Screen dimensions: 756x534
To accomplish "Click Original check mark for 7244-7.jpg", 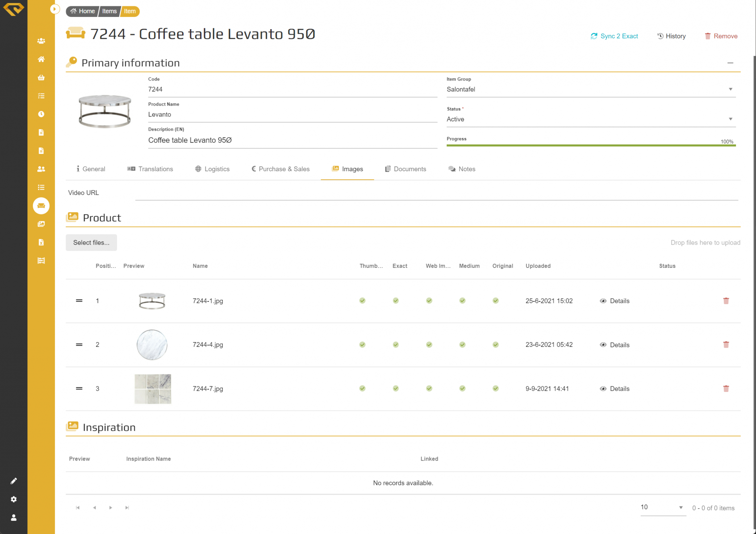I will coord(496,389).
